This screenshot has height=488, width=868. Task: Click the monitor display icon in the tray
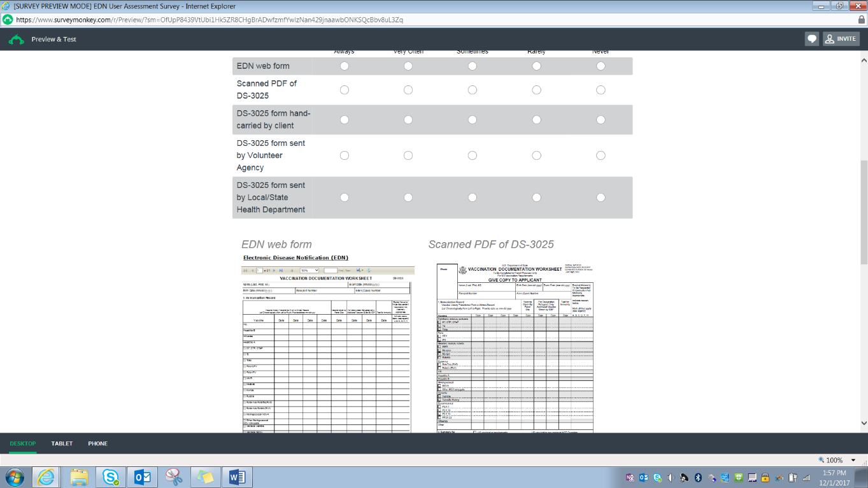pyautogui.click(x=752, y=477)
